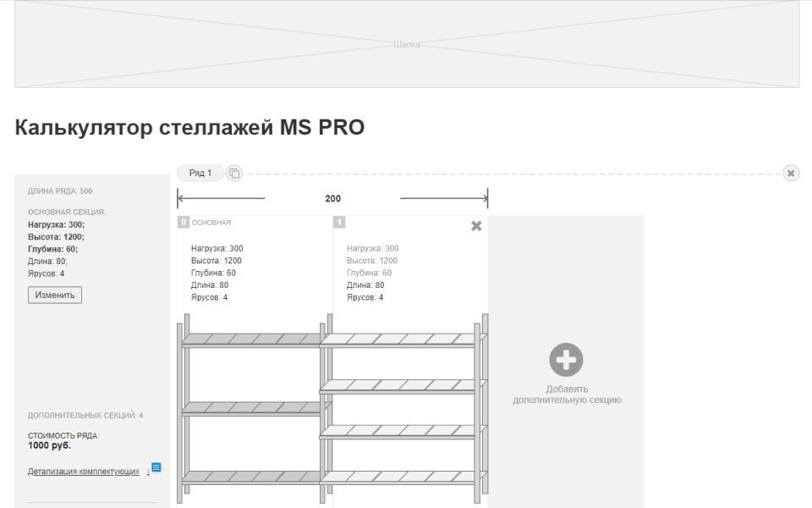Click Длина: 80 in section 1
Screen dimensions: 812x508
365,285
